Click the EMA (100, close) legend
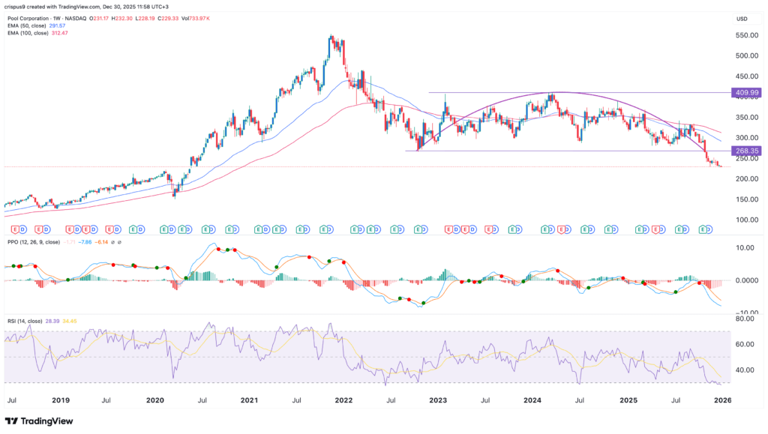768x434 pixels. click(x=27, y=33)
